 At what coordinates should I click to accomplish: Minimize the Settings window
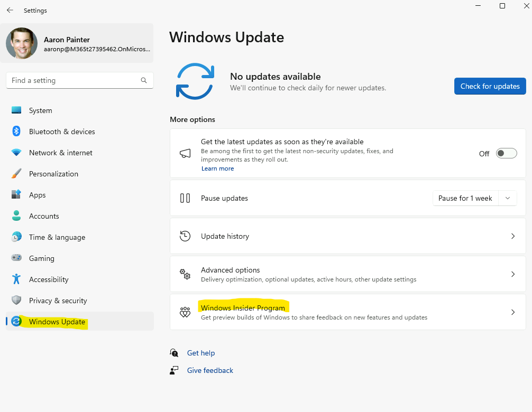coord(478,6)
